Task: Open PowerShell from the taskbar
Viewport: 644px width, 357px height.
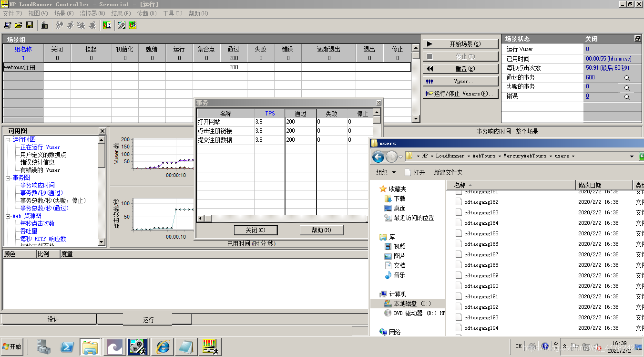Action: click(68, 347)
